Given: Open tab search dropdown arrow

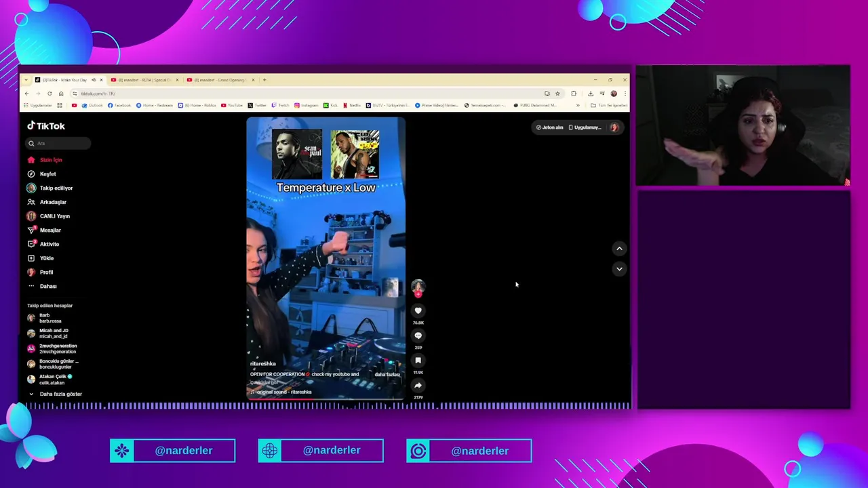Looking at the screenshot, I should (26, 80).
